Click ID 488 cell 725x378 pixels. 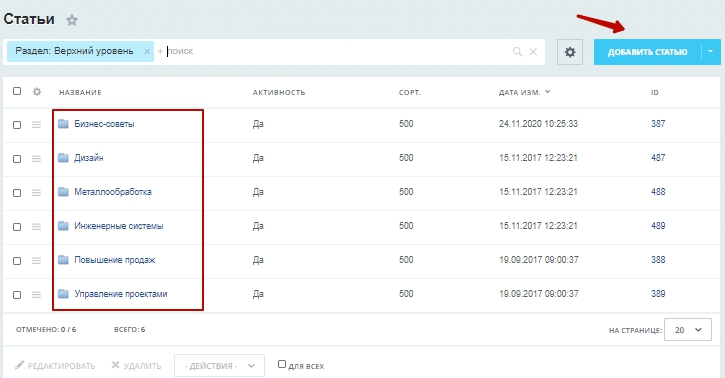point(658,192)
